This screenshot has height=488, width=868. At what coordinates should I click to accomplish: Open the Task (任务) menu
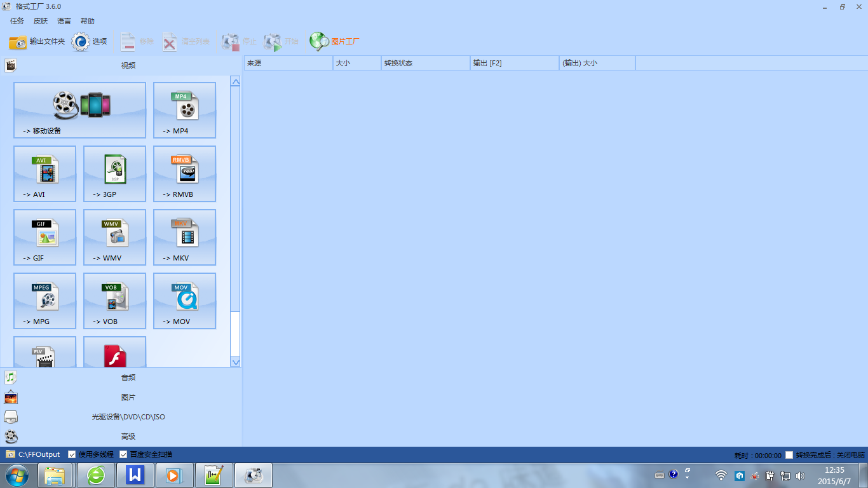(x=17, y=21)
